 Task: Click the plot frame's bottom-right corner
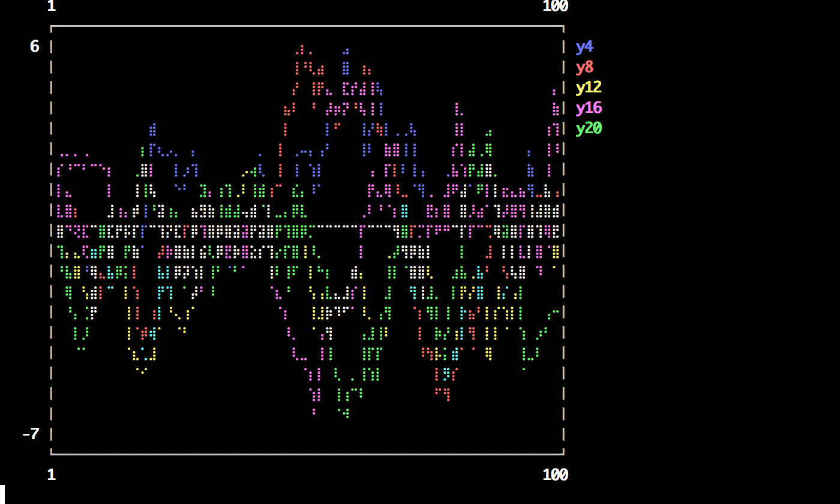click(x=563, y=453)
